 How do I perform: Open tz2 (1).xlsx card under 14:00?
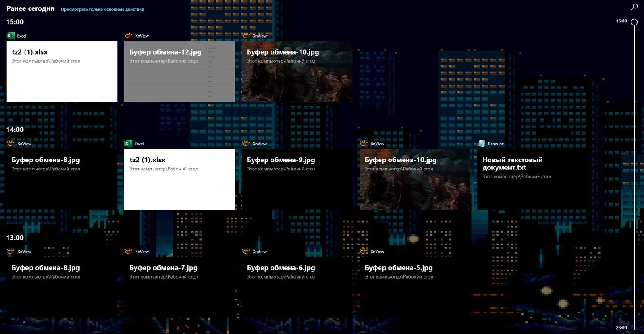(x=179, y=179)
